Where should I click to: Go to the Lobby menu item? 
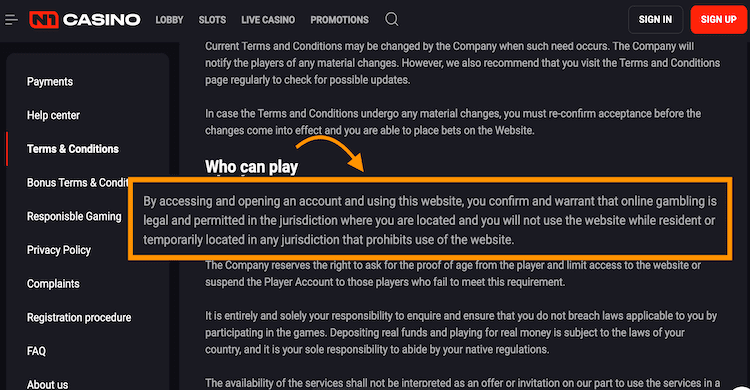pos(169,20)
